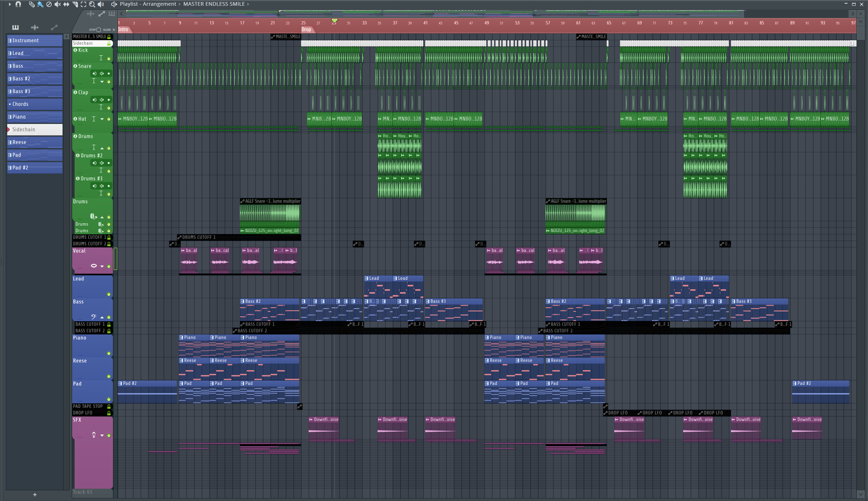Select the Slip tool
Viewport: 868px width, 501px height.
[x=66, y=4]
